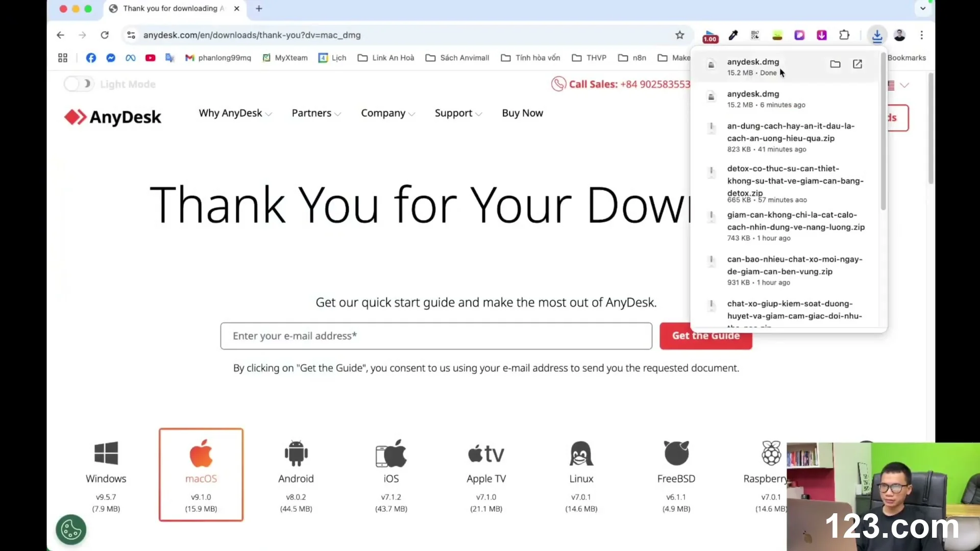Click the Downloads toolbar icon

tap(877, 35)
